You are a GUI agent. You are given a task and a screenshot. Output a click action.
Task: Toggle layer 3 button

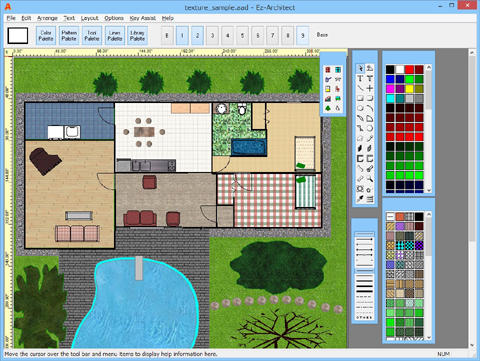(x=212, y=35)
